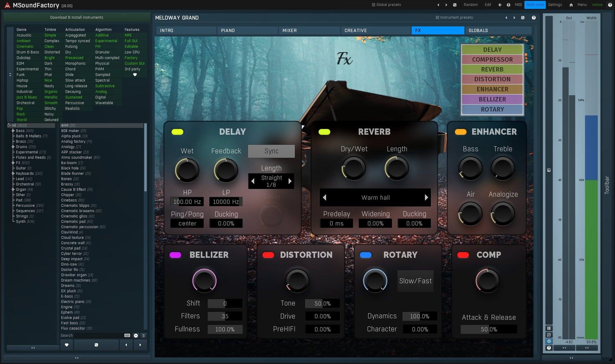Toggle the Multi-core button
The image size is (615, 364).
tap(535, 5)
